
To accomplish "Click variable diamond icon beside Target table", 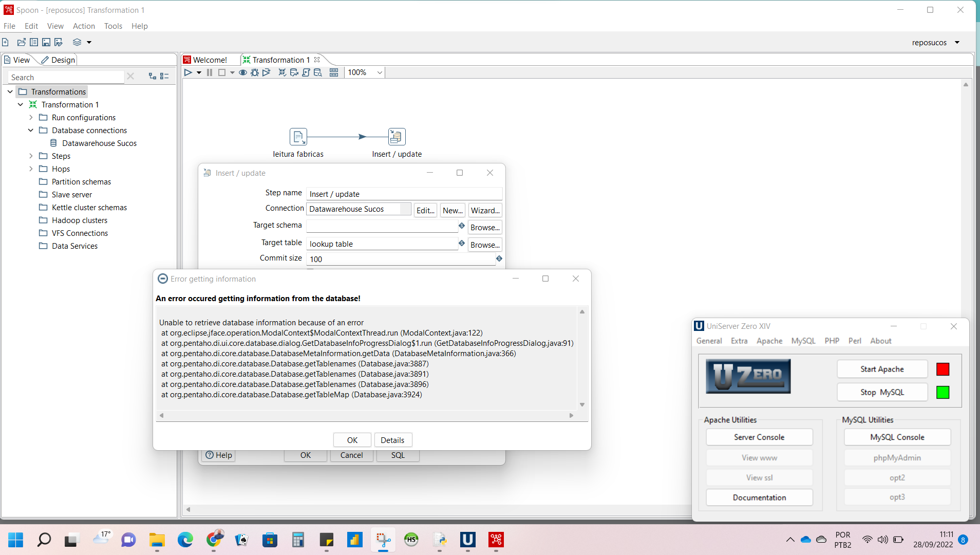I will click(462, 243).
